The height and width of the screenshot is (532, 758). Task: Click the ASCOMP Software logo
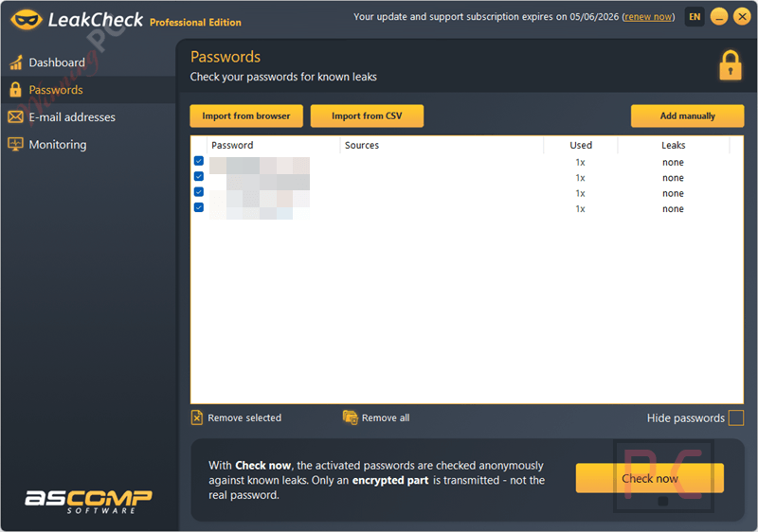pos(88,502)
